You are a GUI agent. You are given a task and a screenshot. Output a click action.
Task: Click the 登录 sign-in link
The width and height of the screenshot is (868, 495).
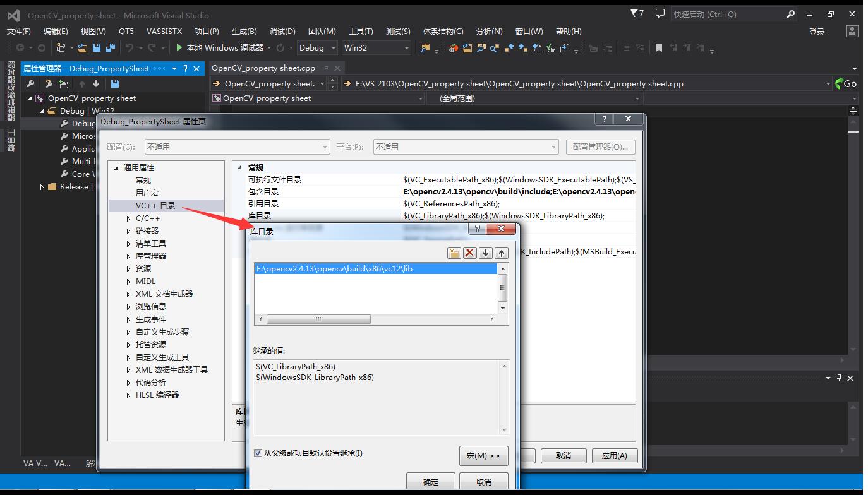tap(817, 32)
